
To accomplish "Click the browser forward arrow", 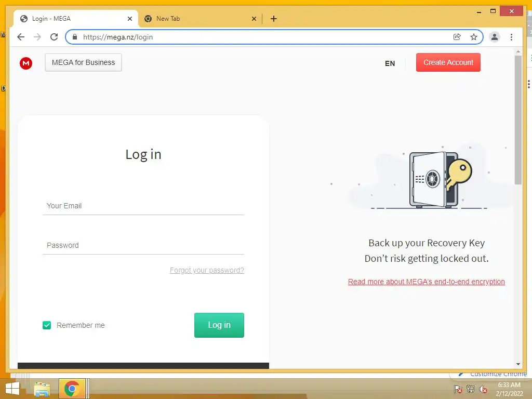I will pos(37,37).
